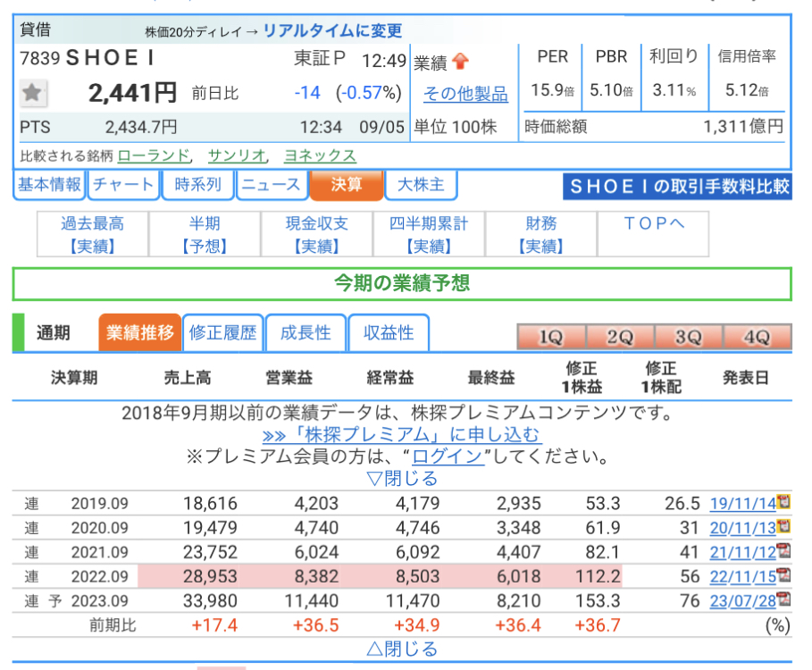The image size is (812, 670).
Task: Click 2021.09 最終益 4,407 cell
Action: [519, 552]
